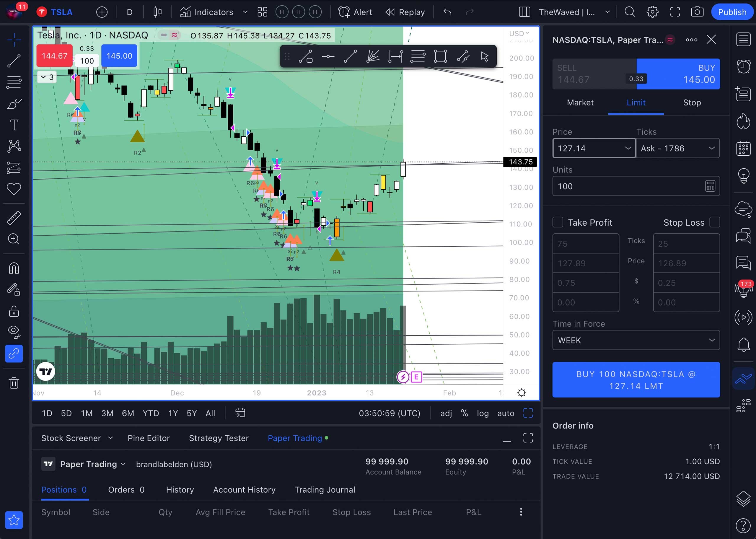Viewport: 756px width, 539px height.
Task: Add symbol to compare with plus icon
Action: click(102, 12)
